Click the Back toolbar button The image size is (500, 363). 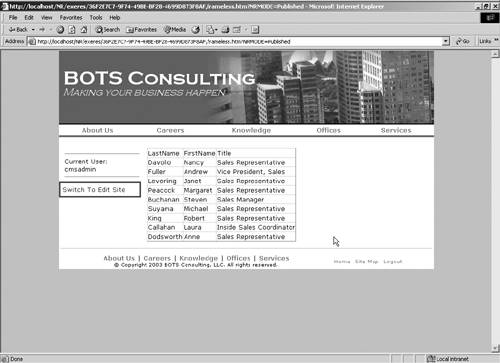click(x=18, y=30)
